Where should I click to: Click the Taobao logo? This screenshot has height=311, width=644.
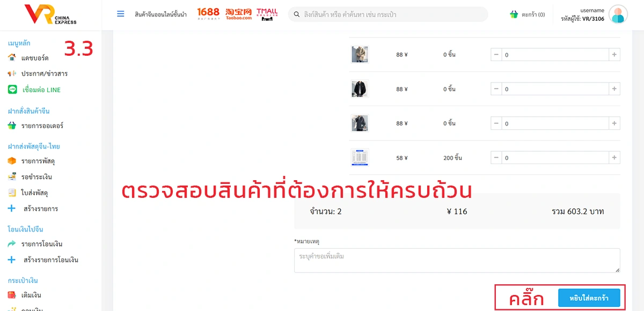239,14
